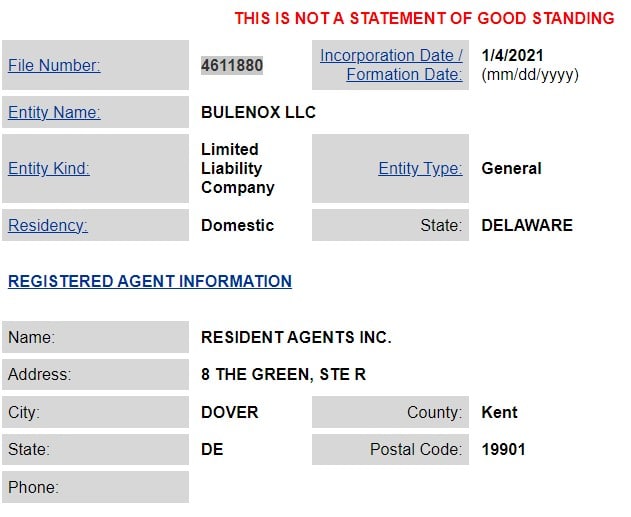Viewport: 631px width, 517px height.
Task: Click the Domestic residency value
Action: point(237,226)
